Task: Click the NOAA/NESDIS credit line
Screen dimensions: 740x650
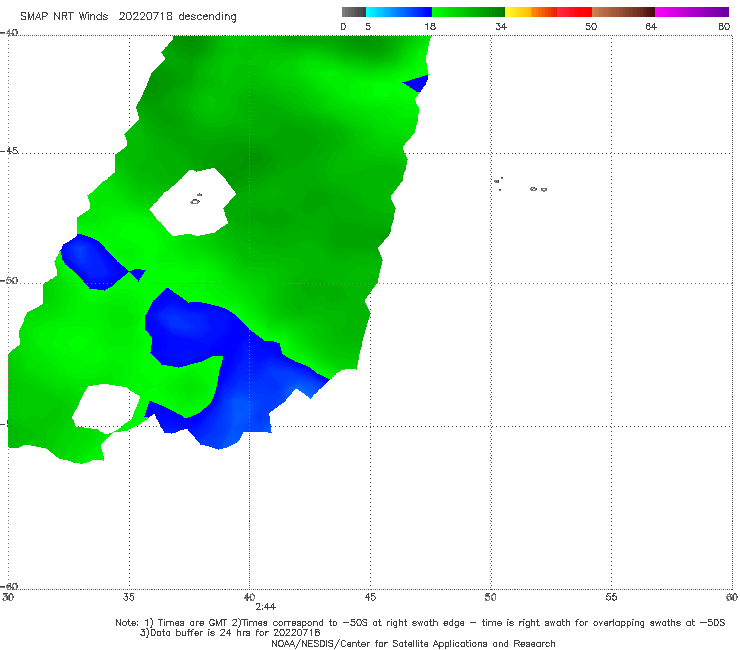Action: point(413,644)
